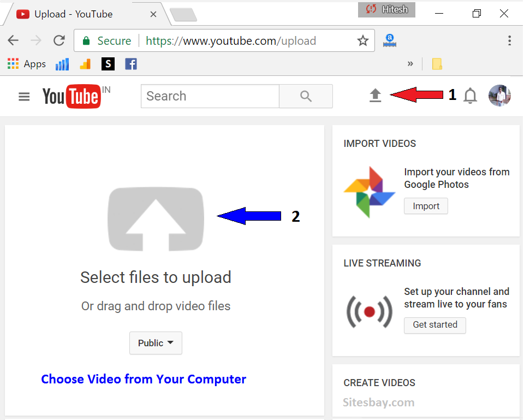Click the Import button
The image size is (524, 420).
click(426, 206)
